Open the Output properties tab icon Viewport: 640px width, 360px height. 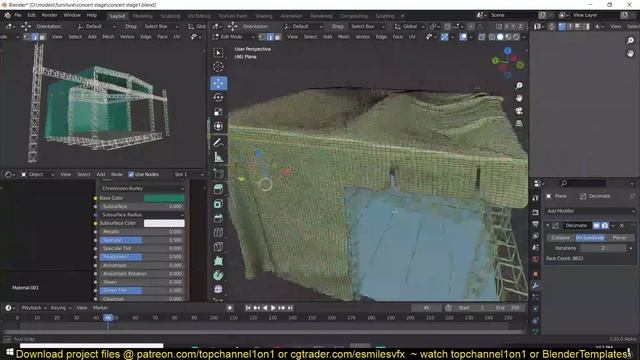tap(536, 224)
